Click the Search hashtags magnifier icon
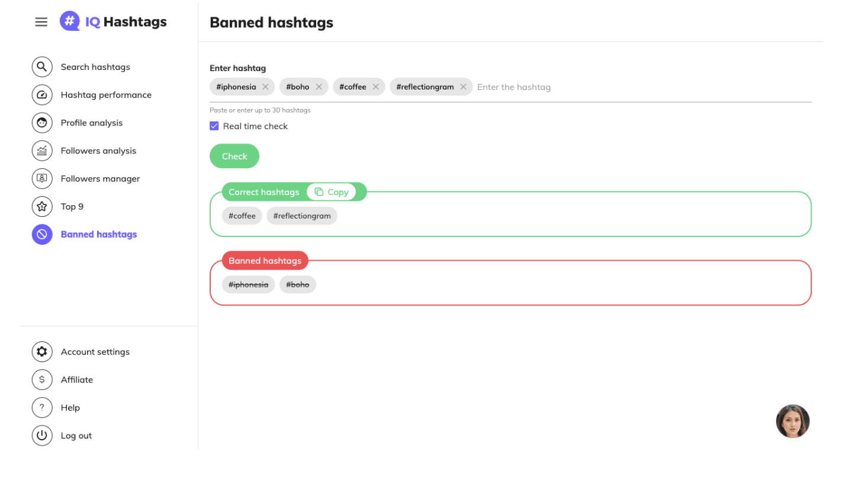Image resolution: width=868 pixels, height=499 pixels. coord(42,67)
